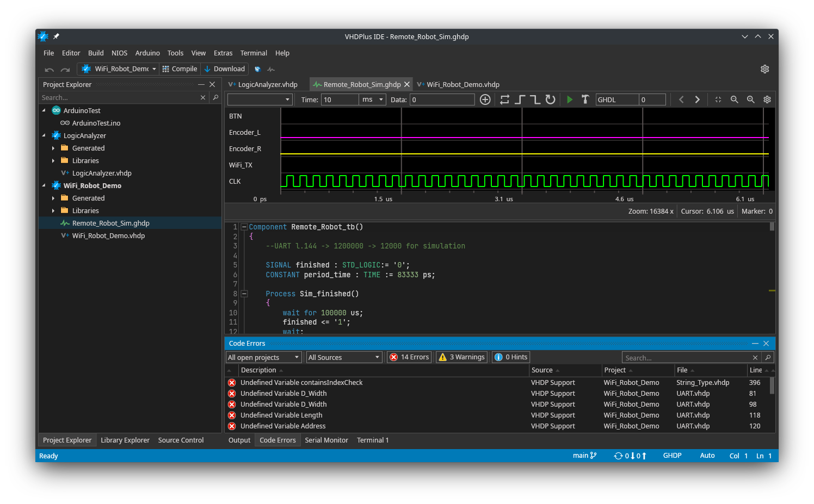This screenshot has width=814, height=504.
Task: Close the Remote_Robot_Sim.ghdp tab
Action: pyautogui.click(x=406, y=84)
